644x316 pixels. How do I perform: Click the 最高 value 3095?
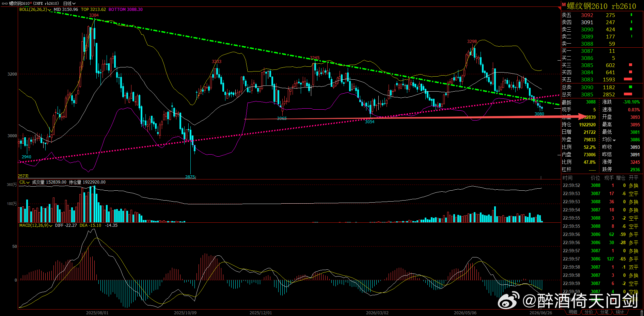click(635, 125)
